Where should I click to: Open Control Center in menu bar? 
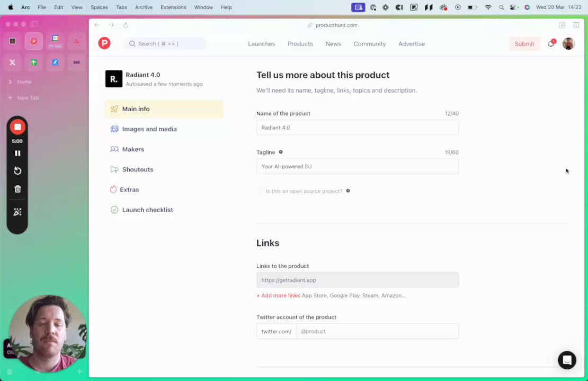click(x=513, y=7)
